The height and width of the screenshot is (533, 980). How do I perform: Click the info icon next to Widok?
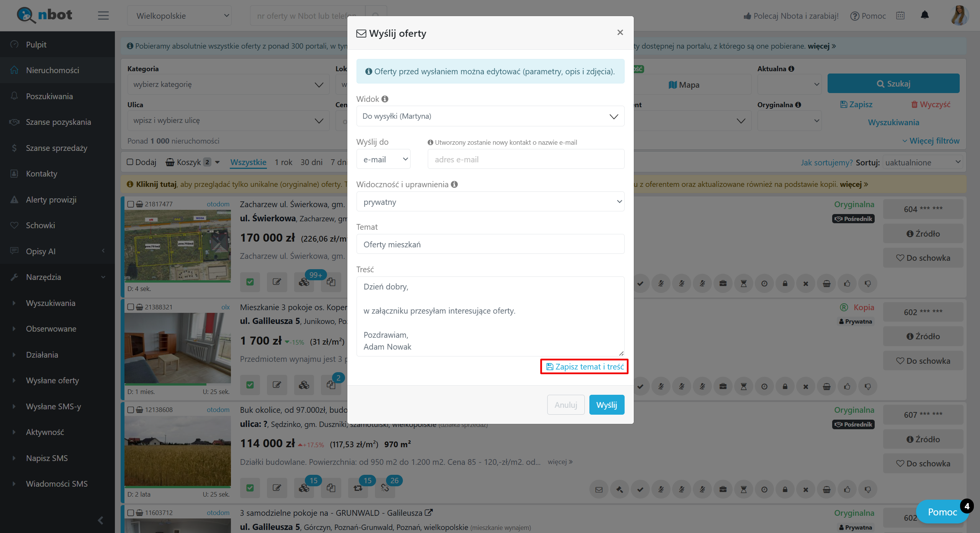tap(385, 99)
